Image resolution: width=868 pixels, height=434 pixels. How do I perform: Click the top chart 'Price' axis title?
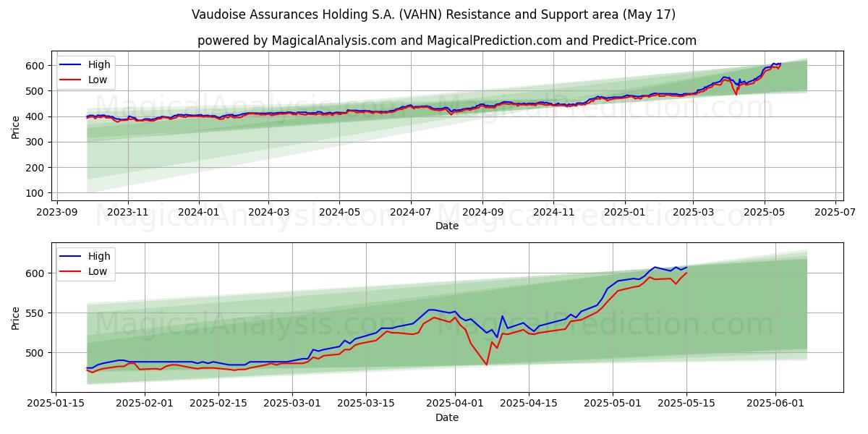pyautogui.click(x=16, y=126)
